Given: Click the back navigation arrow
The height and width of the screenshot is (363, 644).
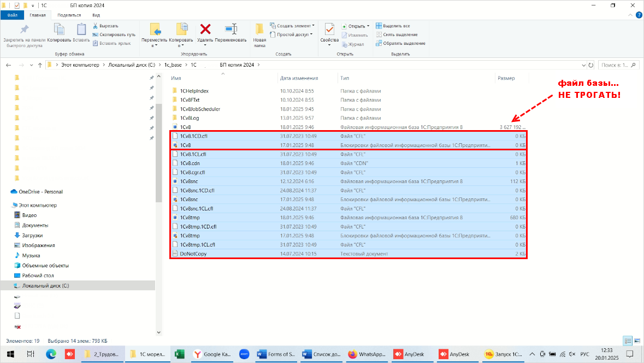Looking at the screenshot, I should click(9, 65).
